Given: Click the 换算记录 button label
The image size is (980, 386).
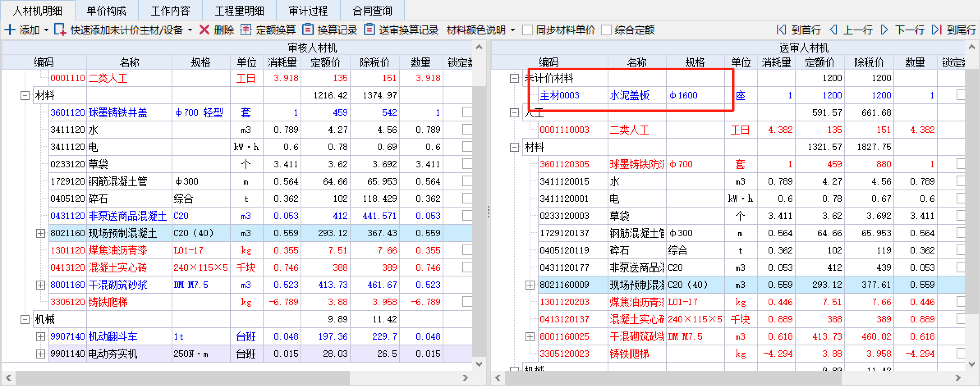Looking at the screenshot, I should click(337, 30).
